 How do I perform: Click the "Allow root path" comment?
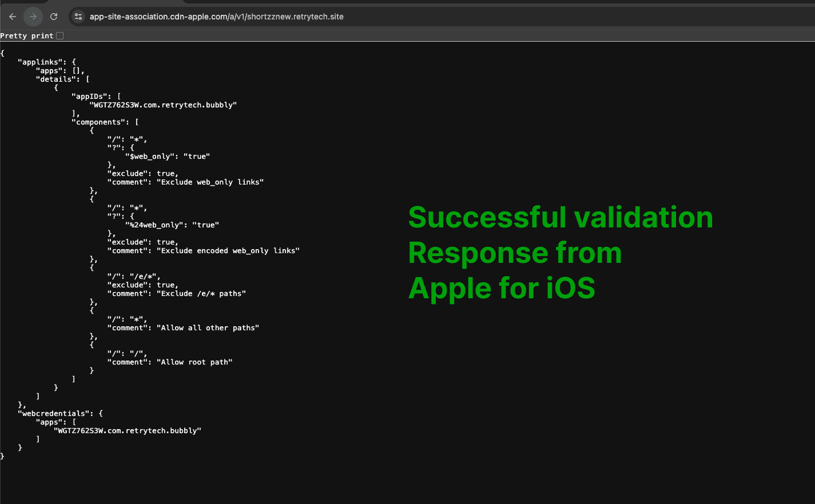[194, 362]
